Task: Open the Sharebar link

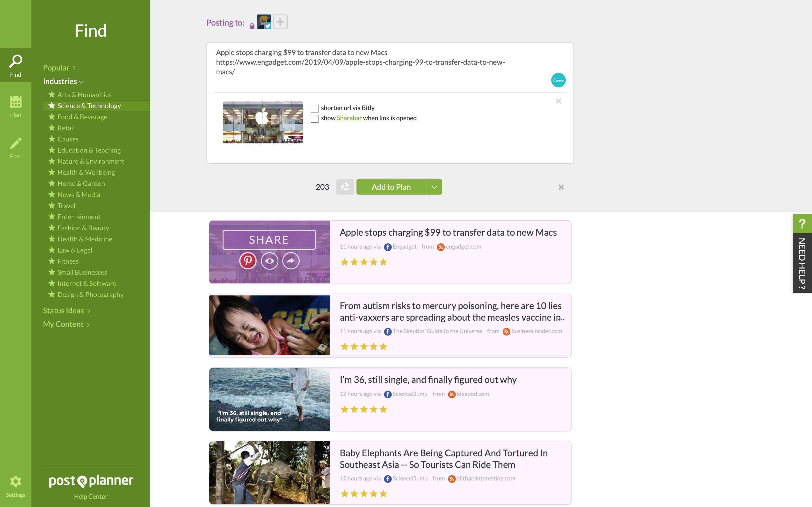Action: click(x=349, y=118)
